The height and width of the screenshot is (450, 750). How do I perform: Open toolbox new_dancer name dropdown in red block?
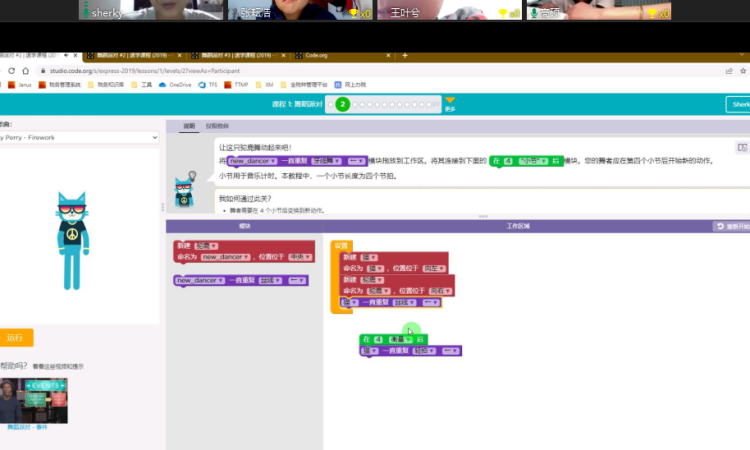click(225, 257)
